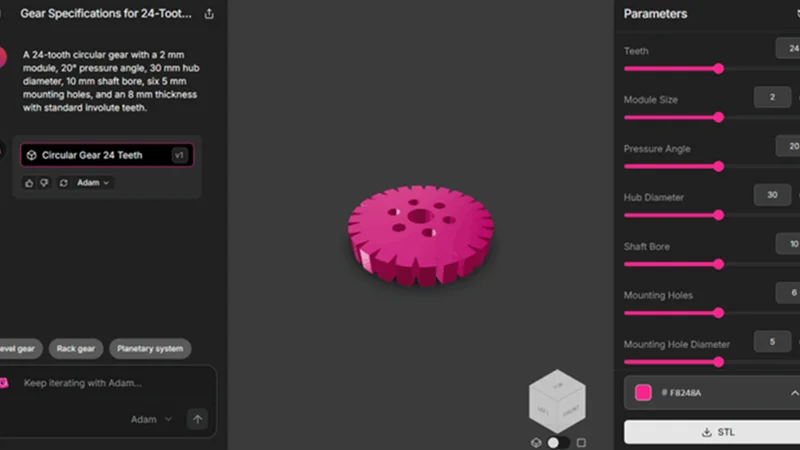Edit the Module Size value field
The image size is (800, 450).
[772, 97]
